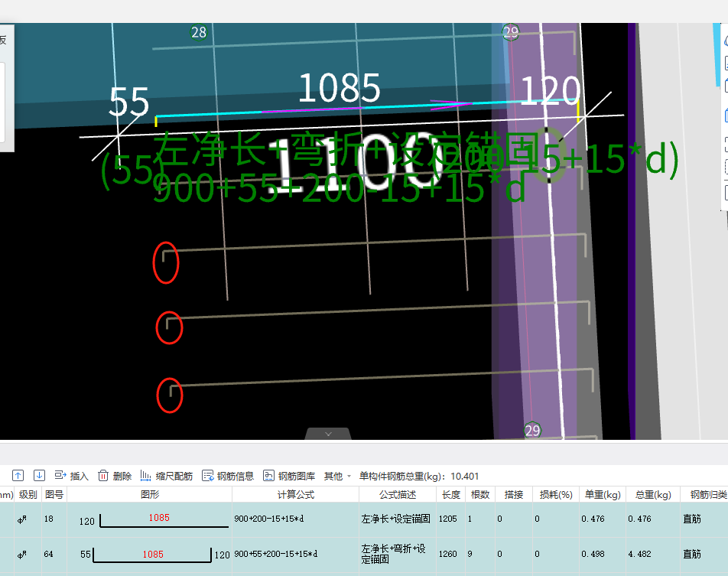Click total weight cell 4.482

click(653, 554)
